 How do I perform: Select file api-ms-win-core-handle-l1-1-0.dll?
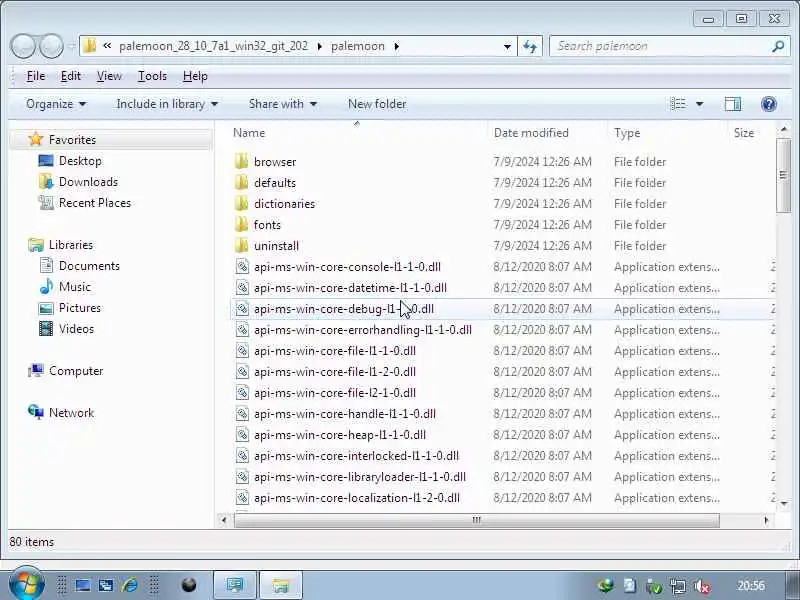(345, 414)
